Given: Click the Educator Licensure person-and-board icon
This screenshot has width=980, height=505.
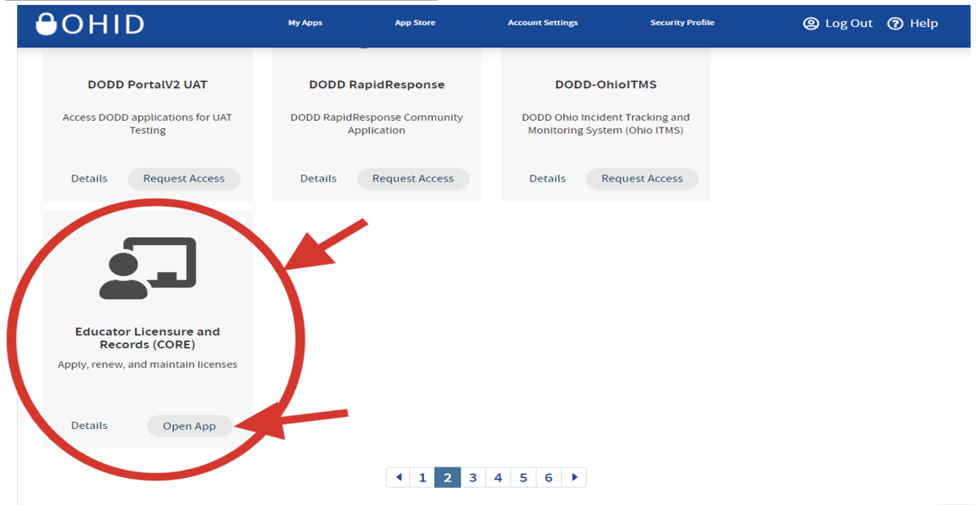Looking at the screenshot, I should (148, 268).
